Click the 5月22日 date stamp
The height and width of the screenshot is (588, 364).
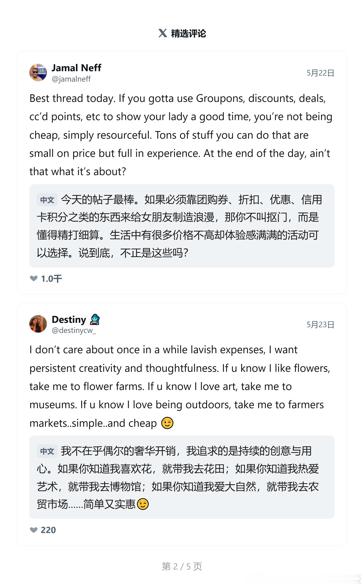tap(320, 73)
